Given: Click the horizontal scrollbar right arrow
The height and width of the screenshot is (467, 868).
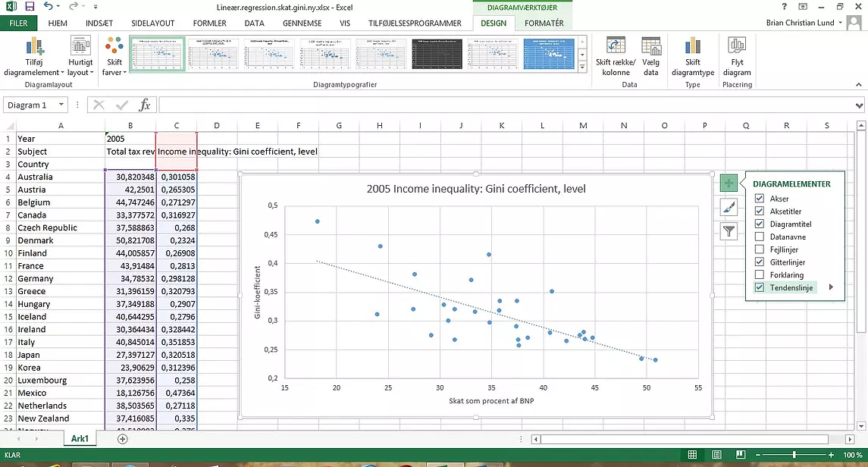Looking at the screenshot, I should (x=850, y=439).
